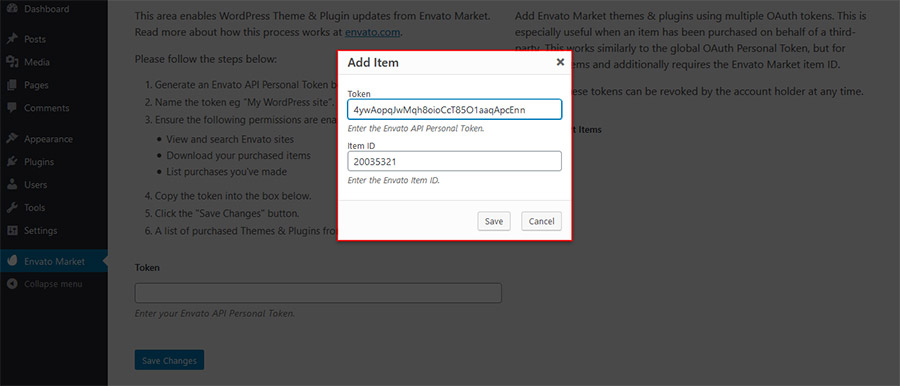The width and height of the screenshot is (900, 386).
Task: Click the Comments bubble icon
Action: (11, 108)
